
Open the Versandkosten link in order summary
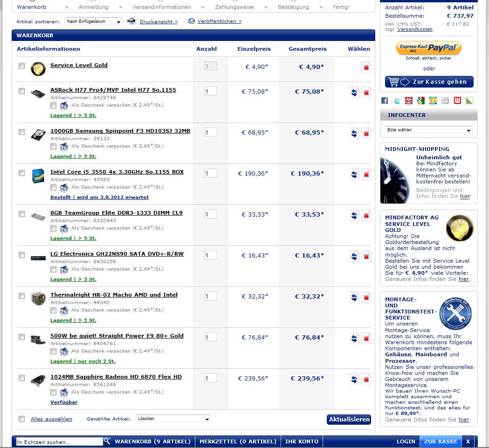pos(415,29)
